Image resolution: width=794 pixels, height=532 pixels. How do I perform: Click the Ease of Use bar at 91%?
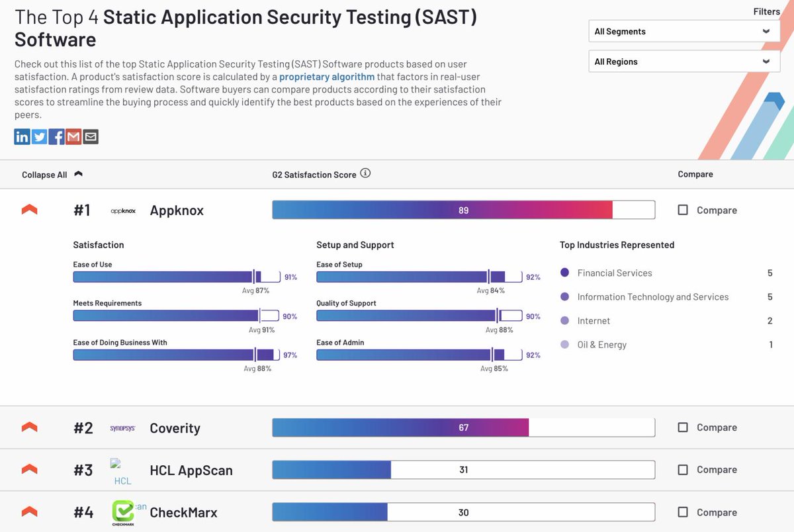pyautogui.click(x=176, y=277)
